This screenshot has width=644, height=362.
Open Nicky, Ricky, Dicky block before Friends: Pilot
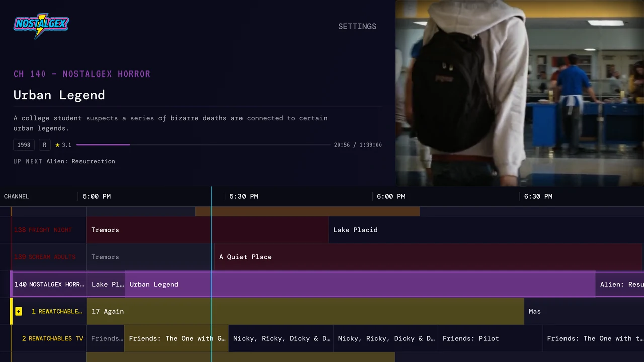(x=385, y=338)
